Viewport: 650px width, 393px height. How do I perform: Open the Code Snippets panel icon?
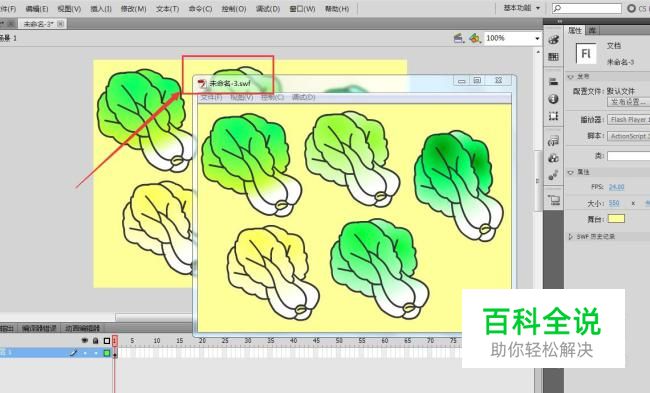coord(553,141)
